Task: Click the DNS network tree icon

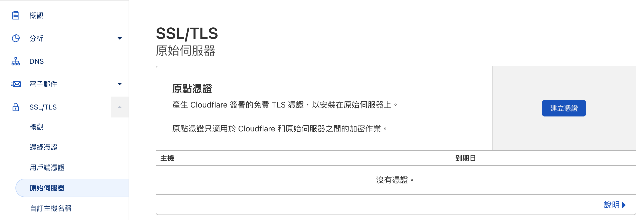Action: (x=15, y=61)
